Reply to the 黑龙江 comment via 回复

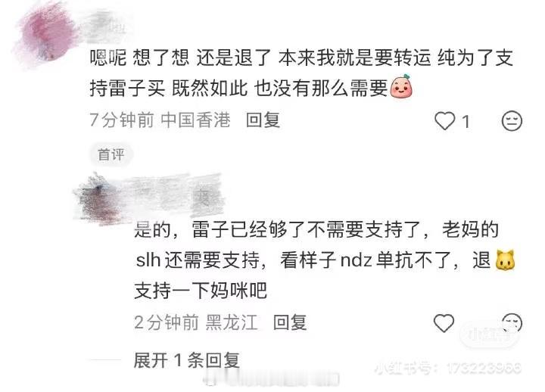290,322
